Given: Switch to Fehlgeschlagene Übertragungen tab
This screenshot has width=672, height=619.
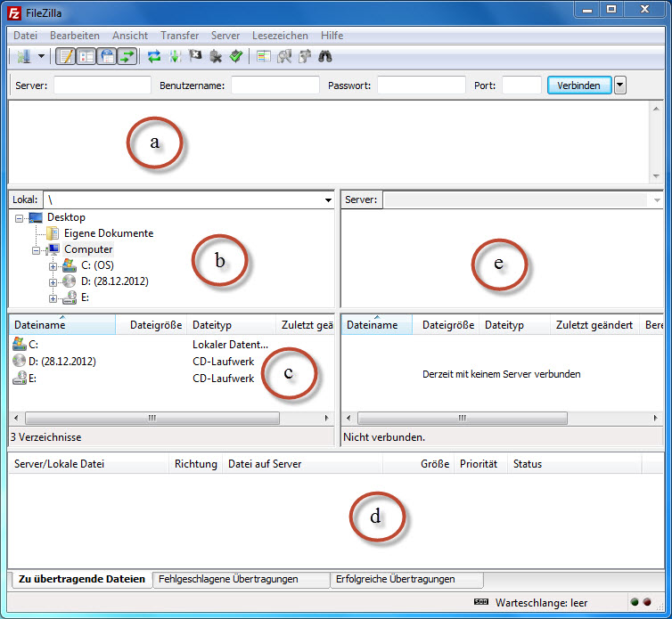Looking at the screenshot, I should pyautogui.click(x=242, y=579).
